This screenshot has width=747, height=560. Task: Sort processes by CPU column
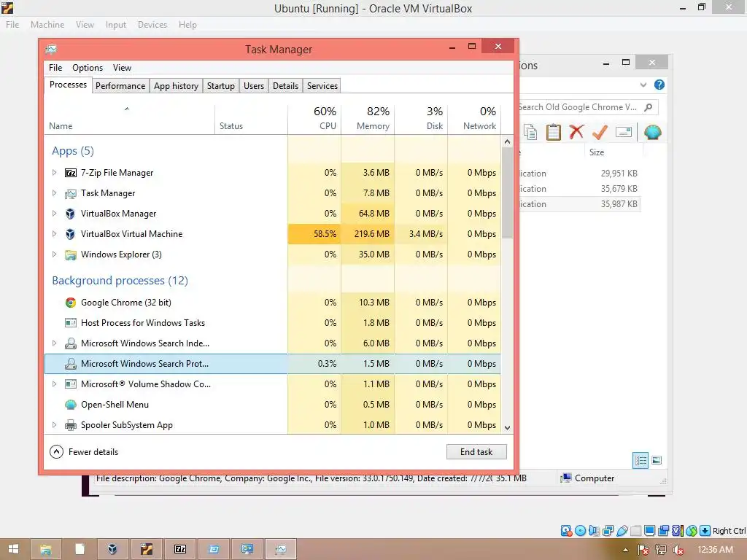(314, 118)
